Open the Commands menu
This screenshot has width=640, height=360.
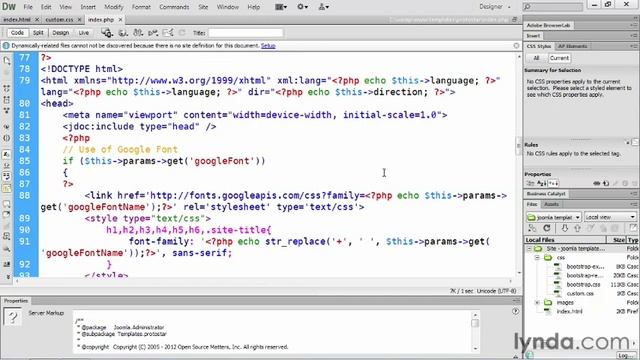[x=174, y=7]
